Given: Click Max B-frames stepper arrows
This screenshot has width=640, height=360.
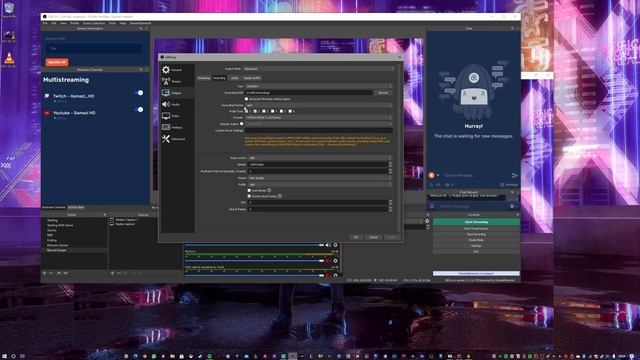Looking at the screenshot, I should point(390,209).
